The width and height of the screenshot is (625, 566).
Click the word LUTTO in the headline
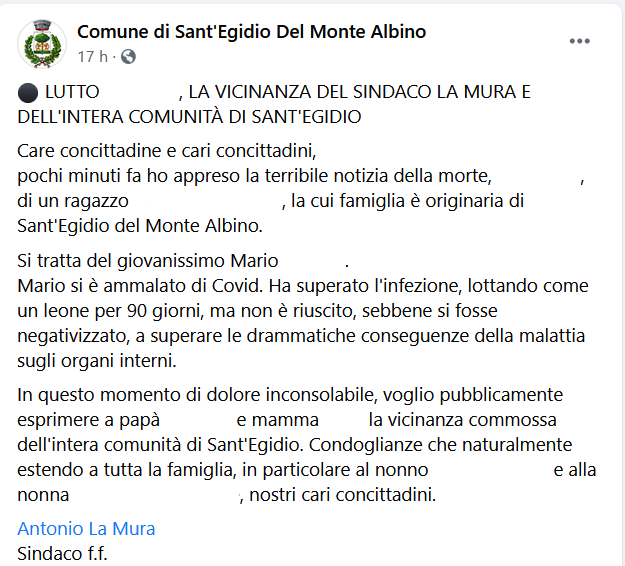point(72,93)
